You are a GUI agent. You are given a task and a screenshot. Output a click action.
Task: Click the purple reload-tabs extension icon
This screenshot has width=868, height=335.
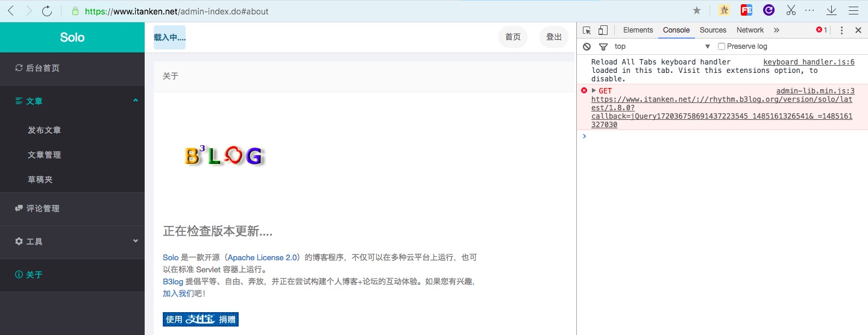[x=769, y=10]
